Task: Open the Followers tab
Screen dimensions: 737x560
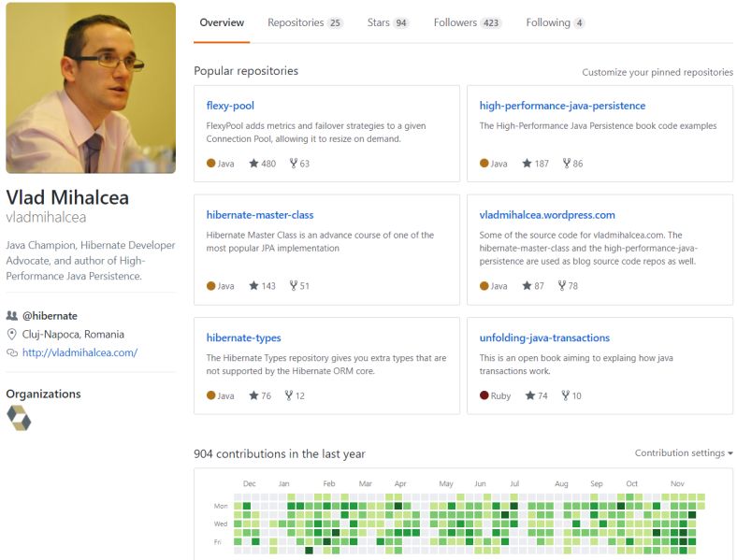Action: (467, 22)
